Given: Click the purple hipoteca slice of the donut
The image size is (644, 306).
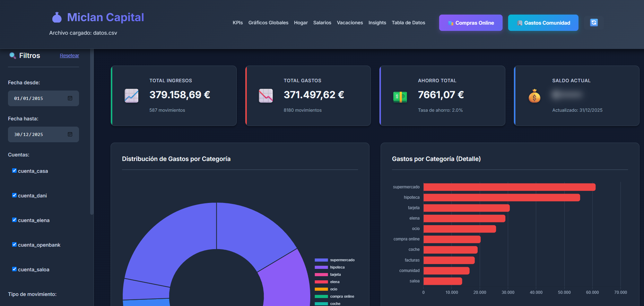Looking at the screenshot, I should point(288,281).
